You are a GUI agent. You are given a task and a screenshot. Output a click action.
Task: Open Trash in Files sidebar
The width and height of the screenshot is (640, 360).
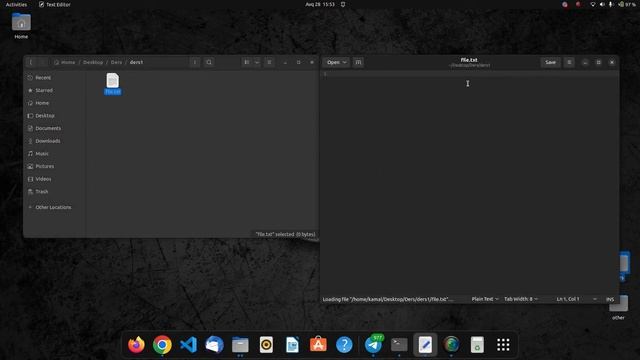point(54,191)
